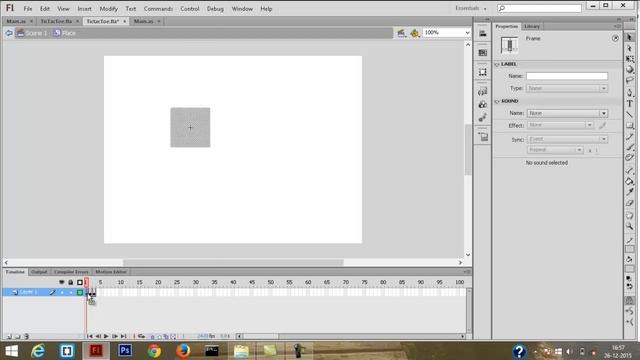Image resolution: width=640 pixels, height=360 pixels.
Task: Toggle Layer 1 outline color square
Action: click(80, 292)
